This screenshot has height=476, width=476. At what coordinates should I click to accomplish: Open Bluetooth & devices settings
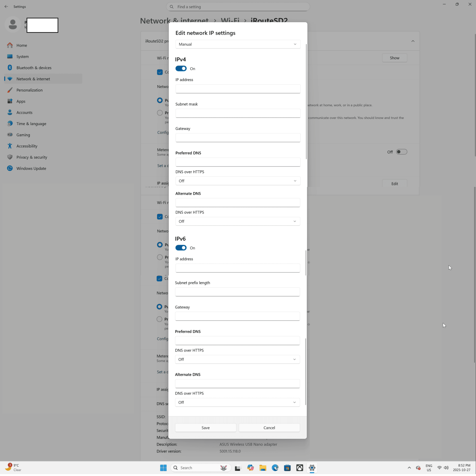click(x=34, y=68)
